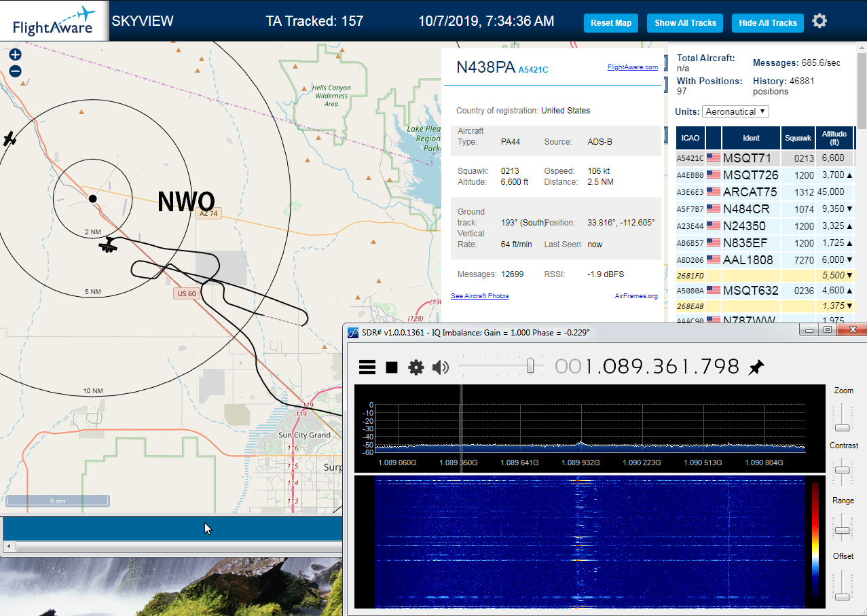
Task: Click the US flag in AAL1808 row
Action: tap(714, 259)
